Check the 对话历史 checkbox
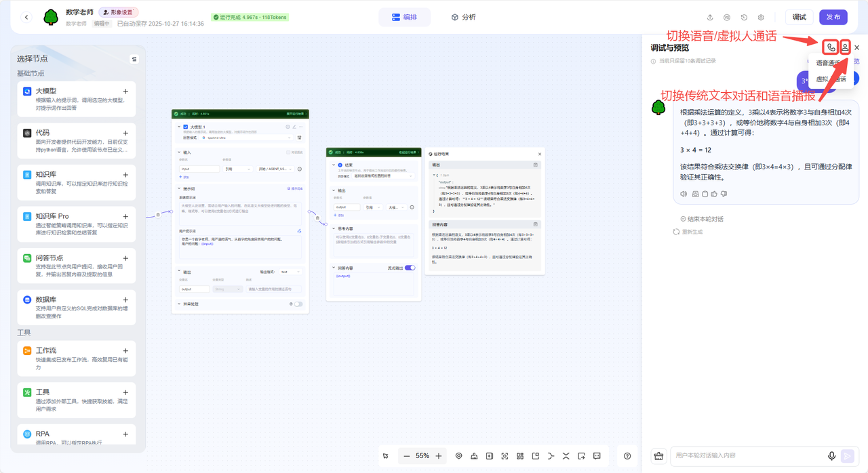This screenshot has height=473, width=868. 288,152
